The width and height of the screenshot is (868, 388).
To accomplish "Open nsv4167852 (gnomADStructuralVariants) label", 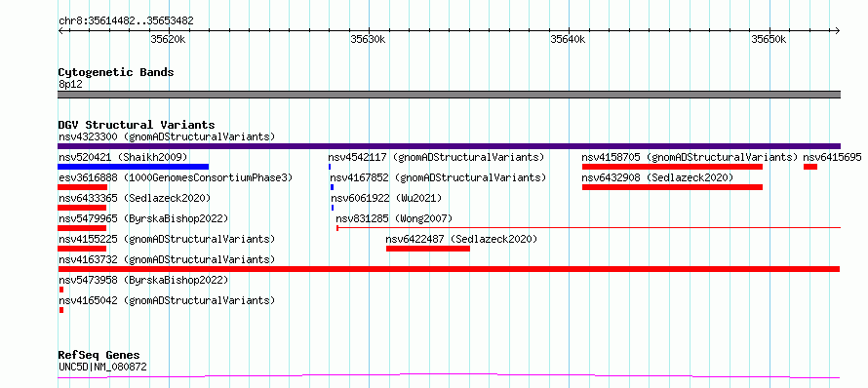I will coord(438,177).
